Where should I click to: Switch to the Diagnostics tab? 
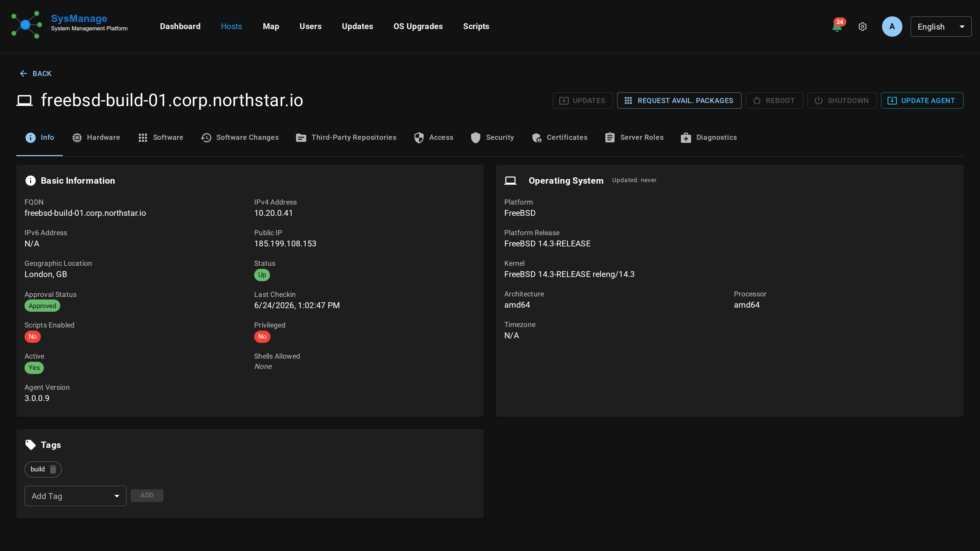coord(709,138)
